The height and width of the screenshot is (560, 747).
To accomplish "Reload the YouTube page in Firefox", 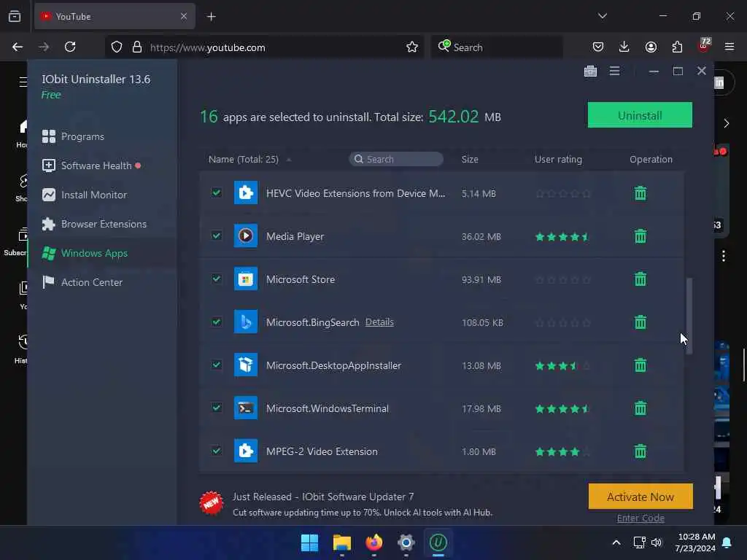I will tap(70, 47).
